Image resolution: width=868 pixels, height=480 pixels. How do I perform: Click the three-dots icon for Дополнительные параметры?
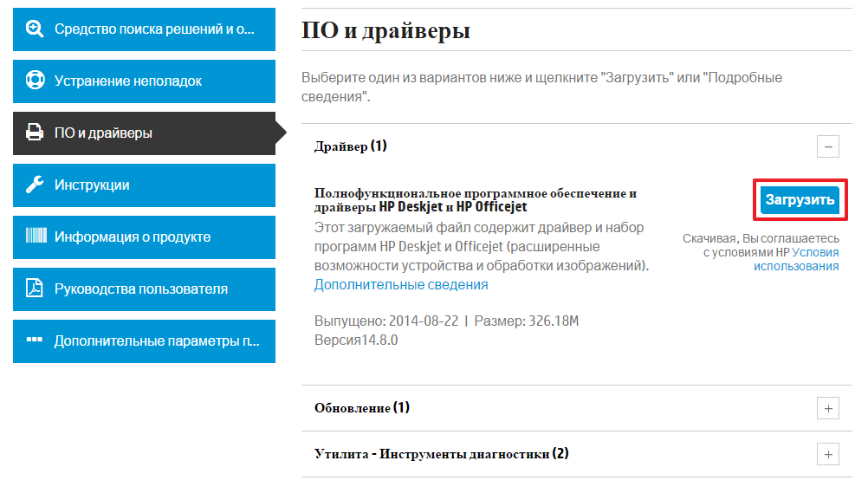(35, 340)
